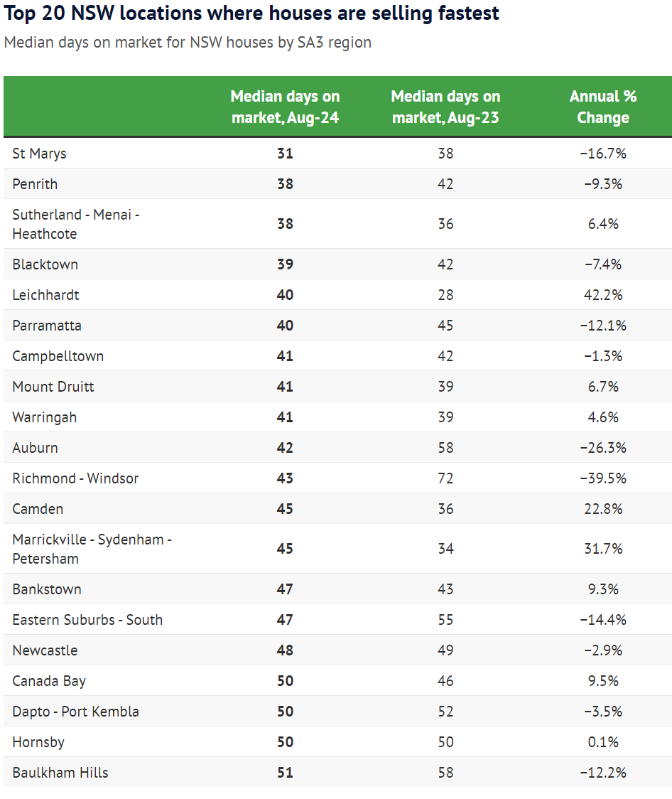Select the Eastern Suburbs - South row label

[87, 619]
